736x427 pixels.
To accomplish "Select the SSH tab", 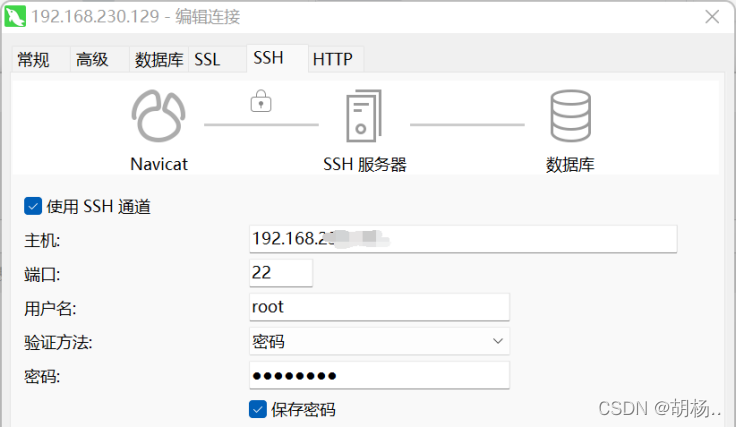I will click(277, 58).
